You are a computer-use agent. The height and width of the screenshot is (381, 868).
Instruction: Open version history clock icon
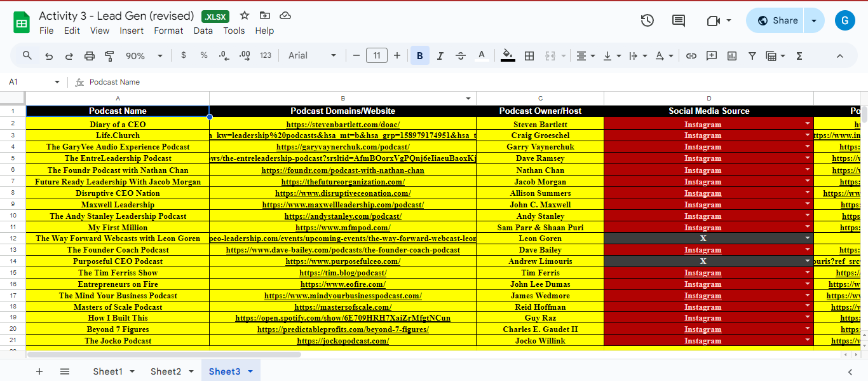pos(647,20)
